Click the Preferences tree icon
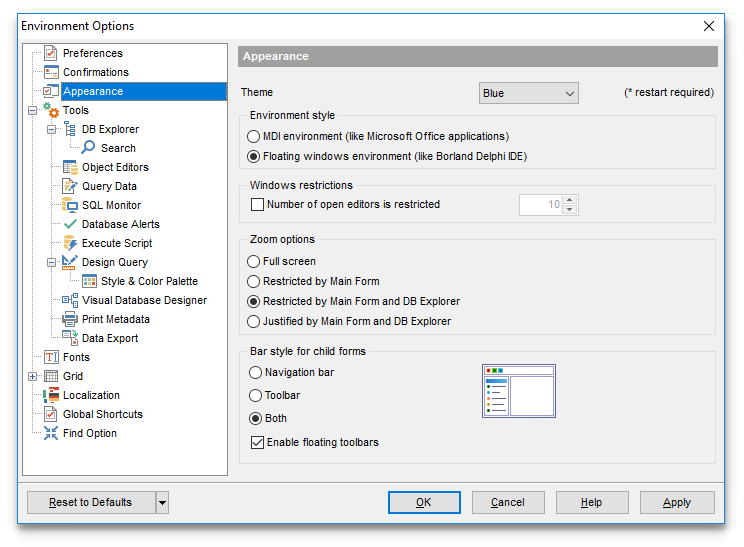Viewport: 744px width, 547px height. [x=51, y=53]
